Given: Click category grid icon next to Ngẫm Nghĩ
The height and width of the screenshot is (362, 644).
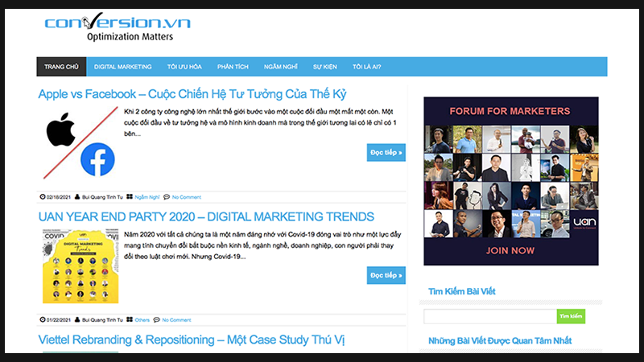Looking at the screenshot, I should 130,197.
